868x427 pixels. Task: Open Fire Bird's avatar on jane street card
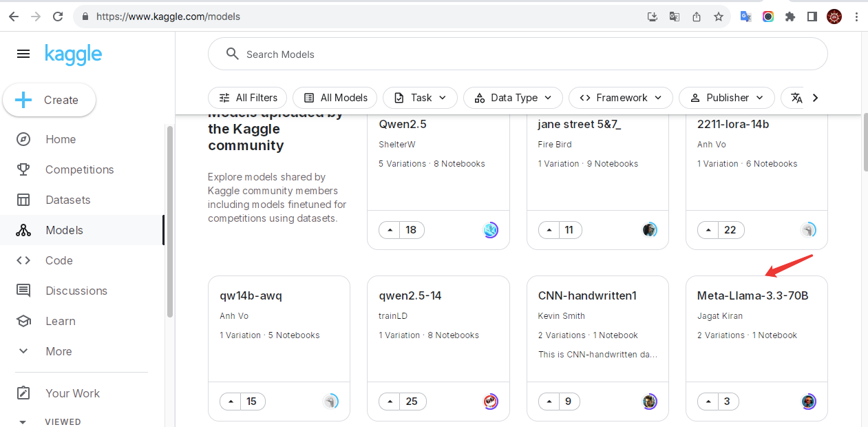[x=650, y=230]
